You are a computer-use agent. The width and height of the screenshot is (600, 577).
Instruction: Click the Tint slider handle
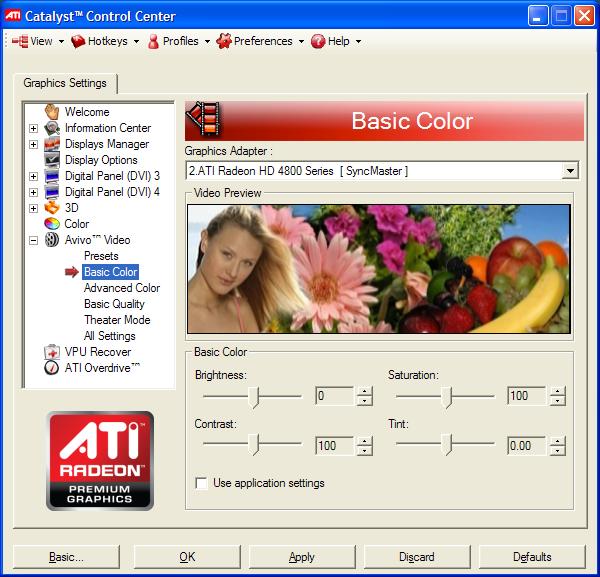pyautogui.click(x=447, y=444)
